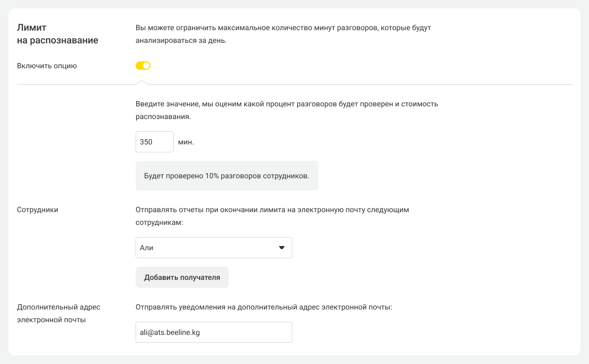Screen dimensions: 589x364
Task: Click the "Дополнительный адрес электронной почты" label
Action: tap(58, 313)
